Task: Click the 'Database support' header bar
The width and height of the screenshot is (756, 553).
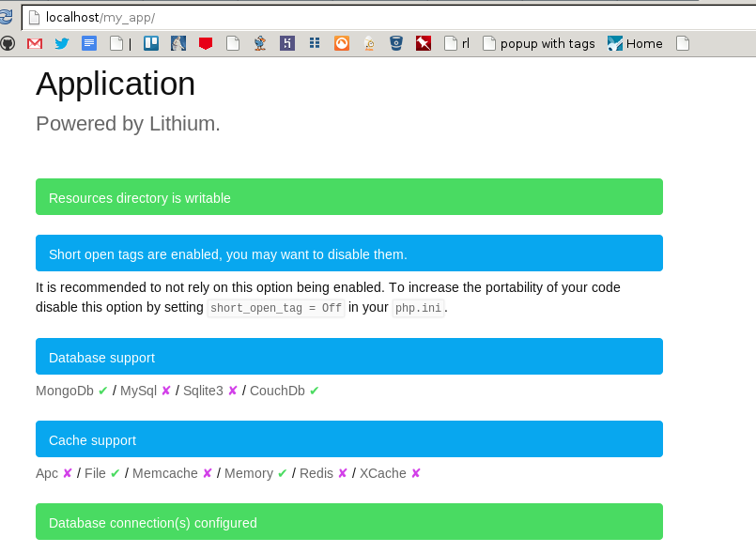Action: [348, 357]
